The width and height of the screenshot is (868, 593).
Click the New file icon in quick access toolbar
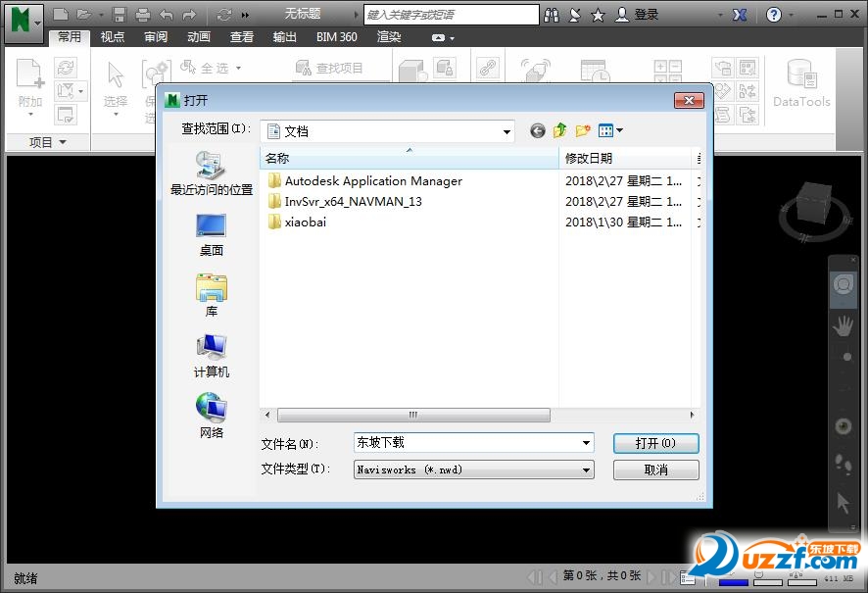61,15
